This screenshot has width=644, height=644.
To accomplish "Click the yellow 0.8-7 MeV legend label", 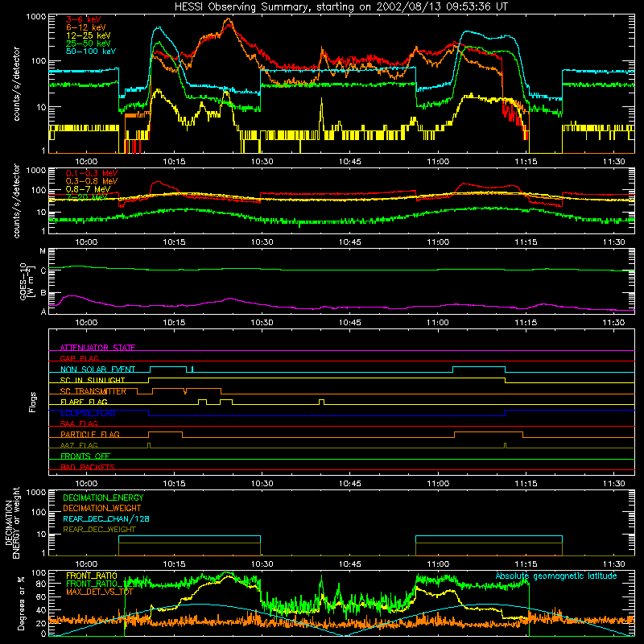I will [88, 189].
